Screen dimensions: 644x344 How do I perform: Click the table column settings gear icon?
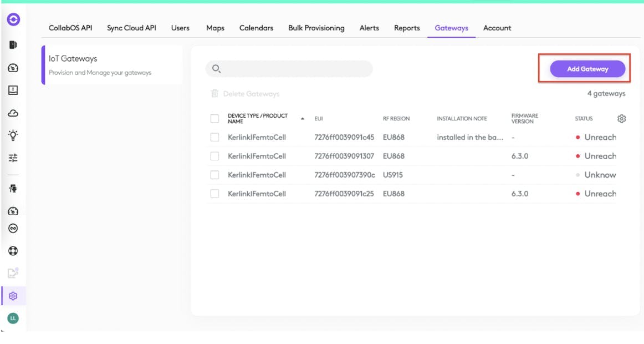point(622,118)
